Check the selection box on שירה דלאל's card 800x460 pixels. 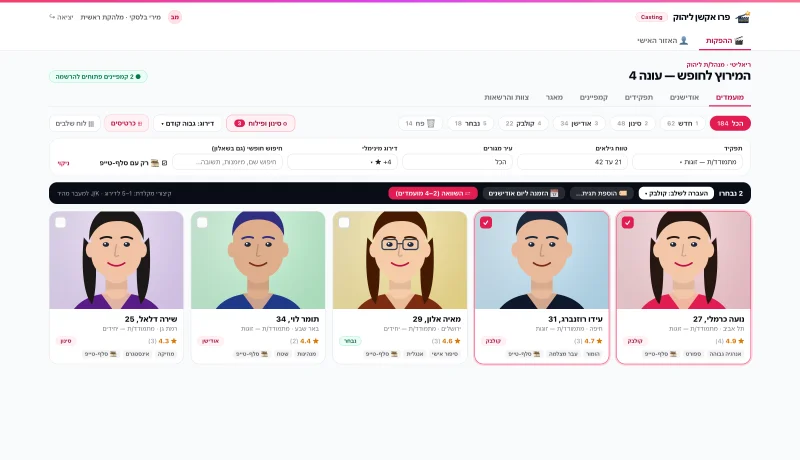click(x=60, y=223)
